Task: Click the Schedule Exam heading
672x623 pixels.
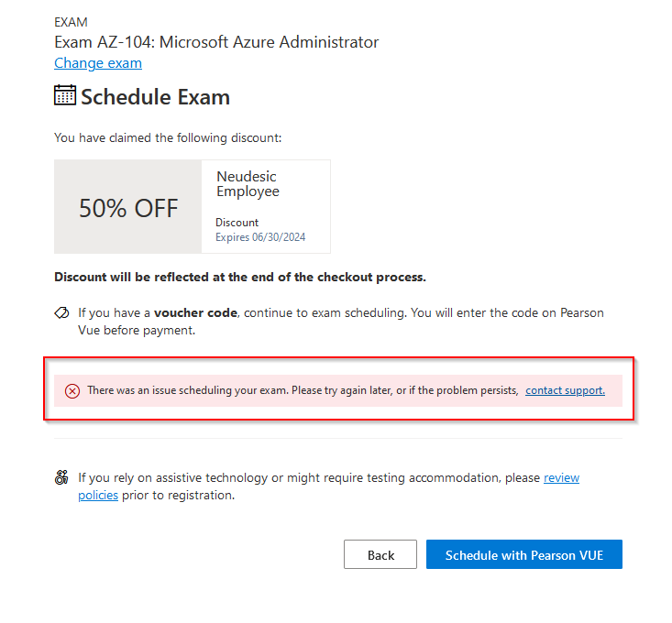Action: (155, 97)
